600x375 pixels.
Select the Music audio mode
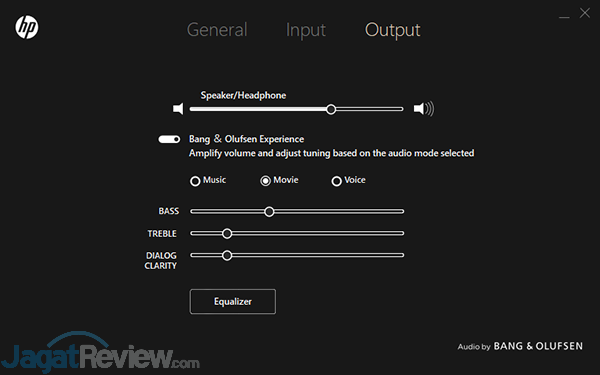(x=195, y=181)
